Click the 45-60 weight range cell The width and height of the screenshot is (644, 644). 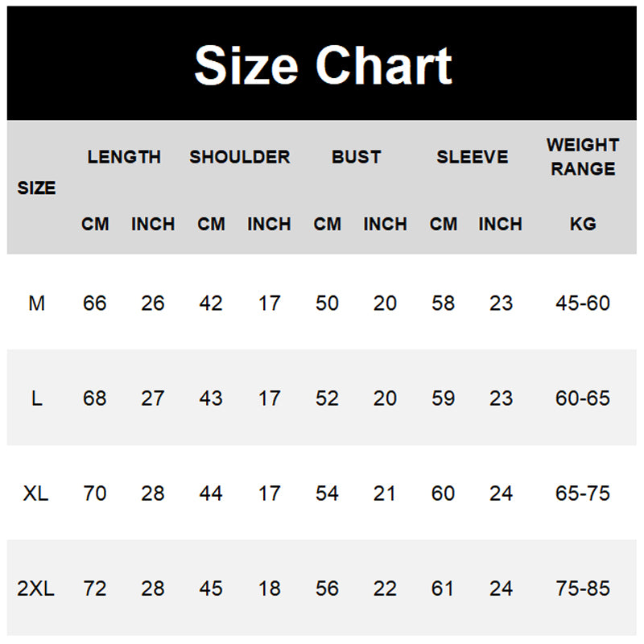point(583,303)
